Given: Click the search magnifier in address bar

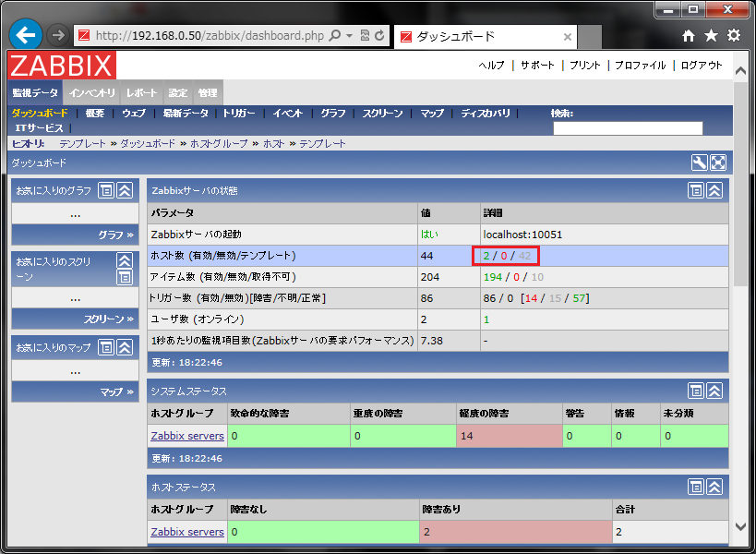Looking at the screenshot, I should coord(334,35).
